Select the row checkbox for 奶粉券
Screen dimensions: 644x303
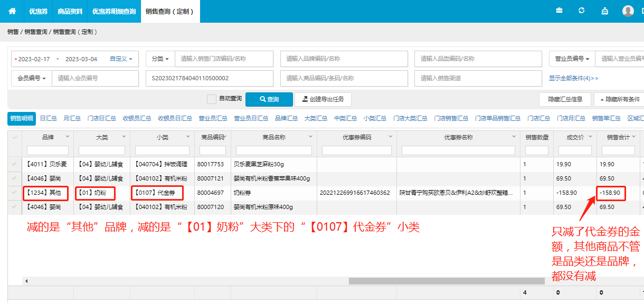pyautogui.click(x=14, y=193)
